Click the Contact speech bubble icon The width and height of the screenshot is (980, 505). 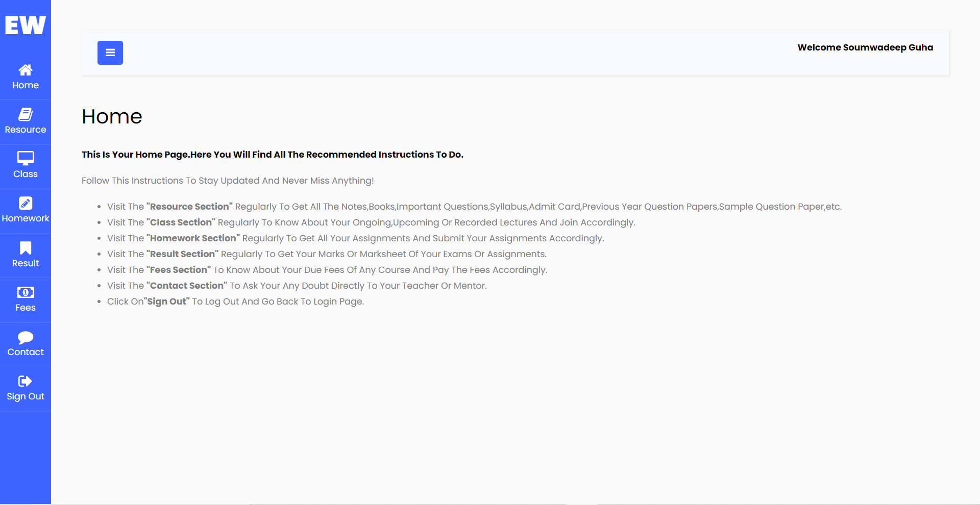[x=26, y=337]
